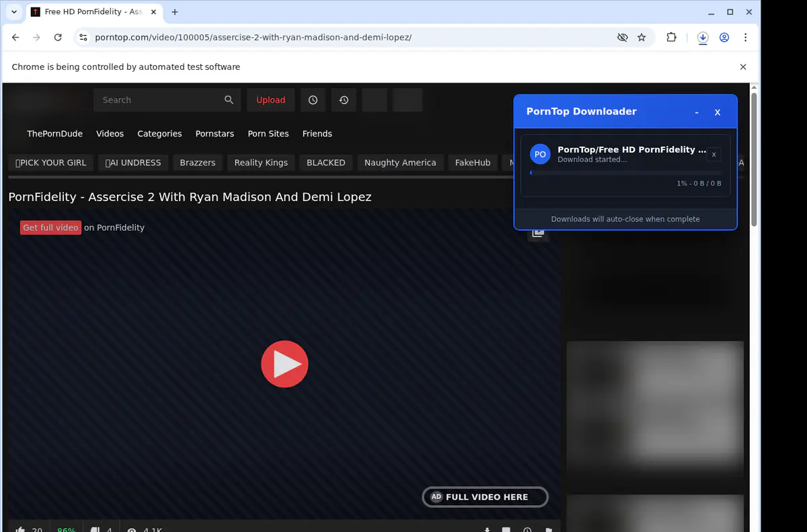The width and height of the screenshot is (807, 532).
Task: Open the Pornstars nav item
Action: (x=215, y=134)
